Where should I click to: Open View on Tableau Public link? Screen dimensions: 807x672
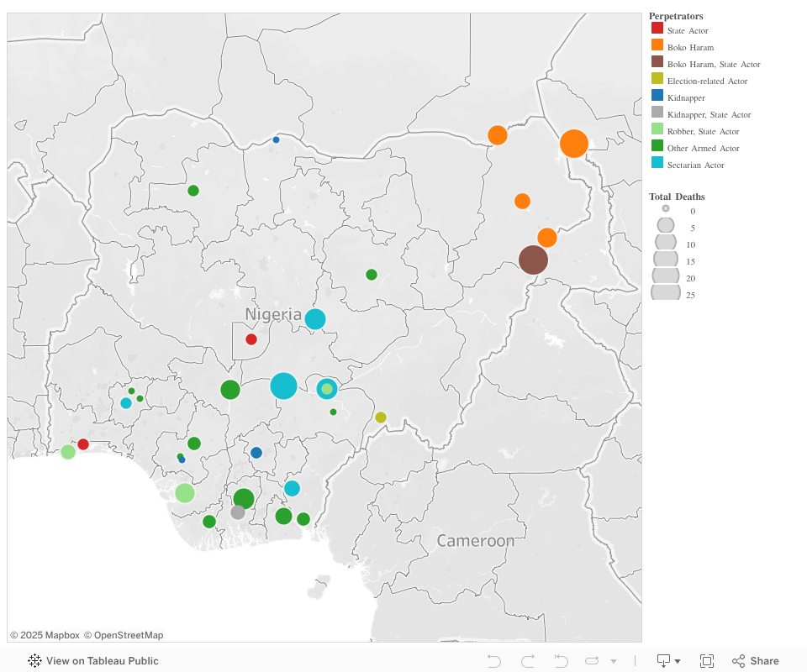(93, 661)
